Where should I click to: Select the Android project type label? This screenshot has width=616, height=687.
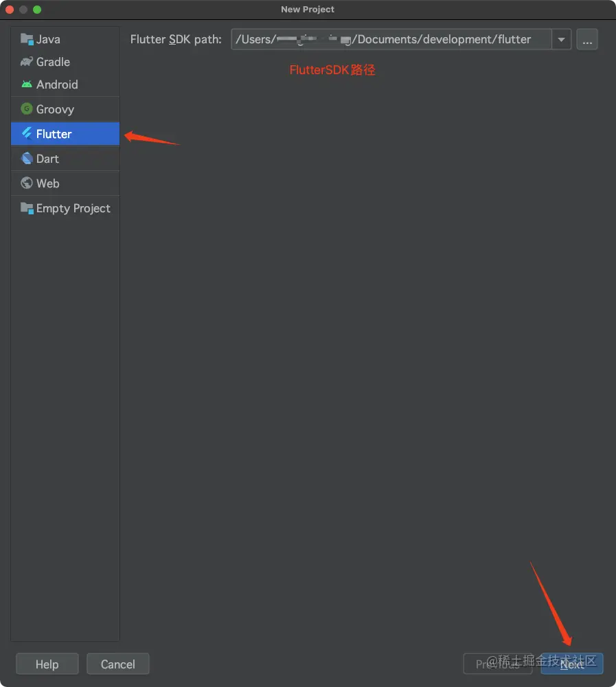click(57, 85)
